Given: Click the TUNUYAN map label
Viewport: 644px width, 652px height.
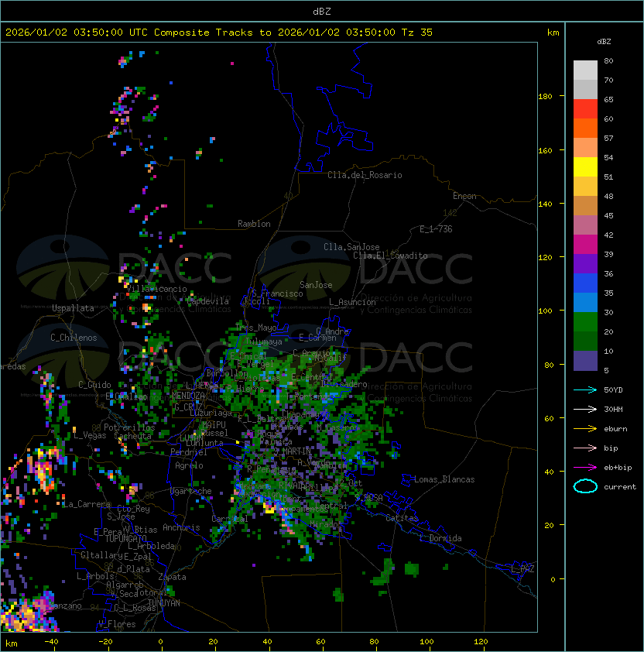Looking at the screenshot, I should (164, 603).
